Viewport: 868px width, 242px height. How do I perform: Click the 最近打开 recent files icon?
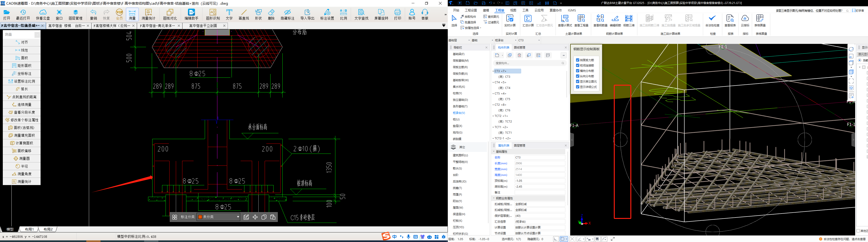[23, 14]
